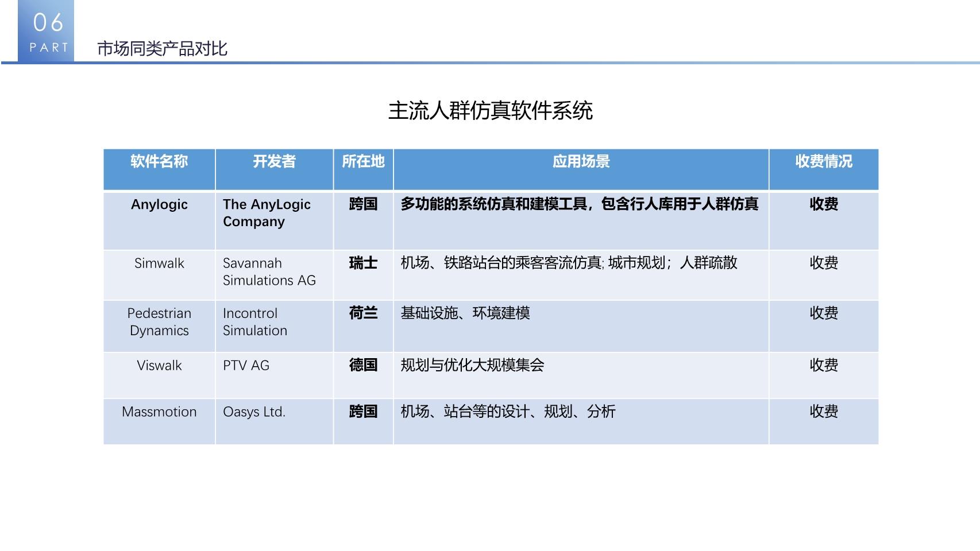The height and width of the screenshot is (551, 980).
Task: Select the '软件名称' column header
Action: 159,169
